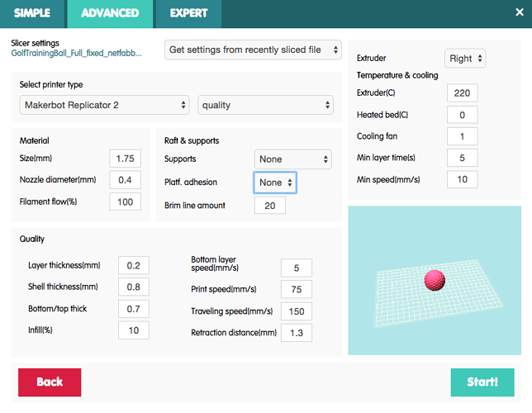Open the Platf. adhesion dropdown
Screen dimensions: 532x413
click(275, 183)
